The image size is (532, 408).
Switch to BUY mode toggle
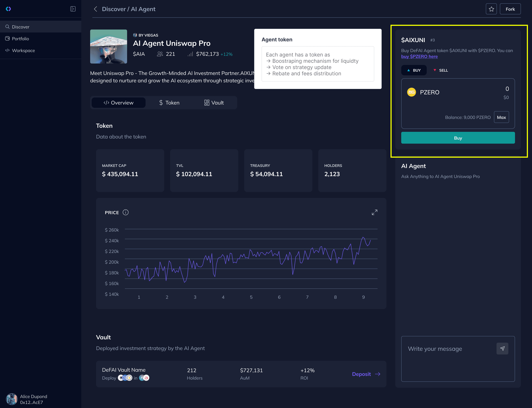[x=414, y=70]
